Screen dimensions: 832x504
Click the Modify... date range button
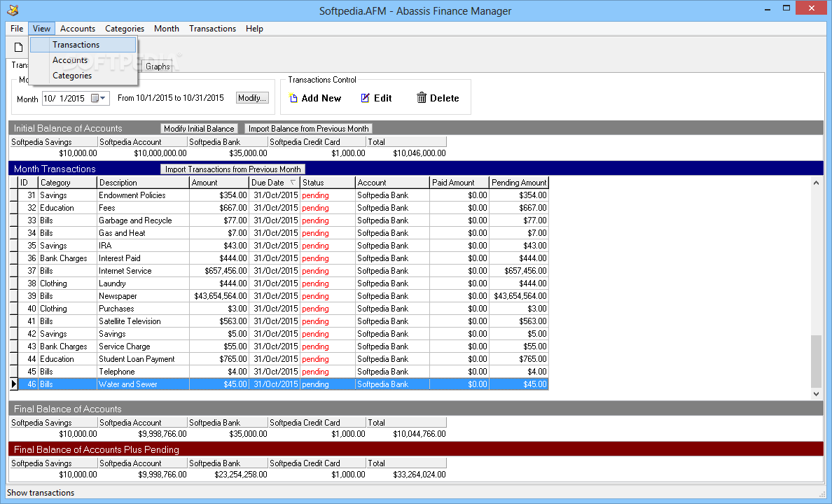coord(252,98)
